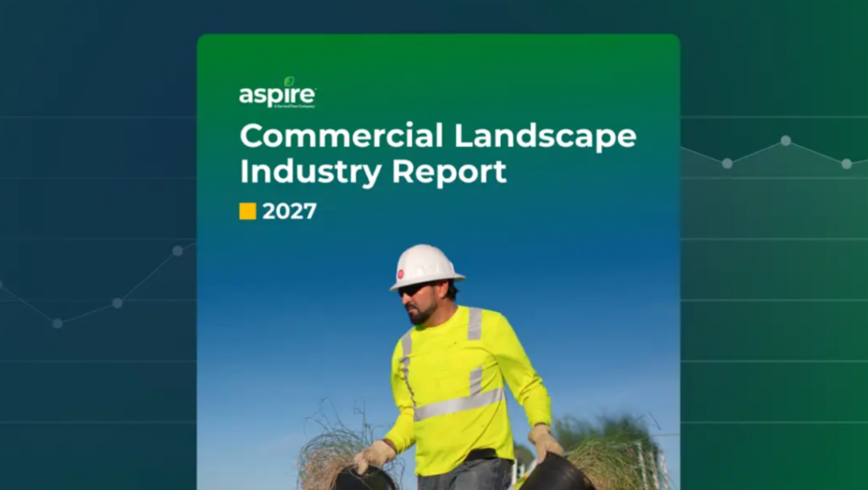This screenshot has width=868, height=490.
Task: Click the "2027" year text
Action: coord(290,211)
